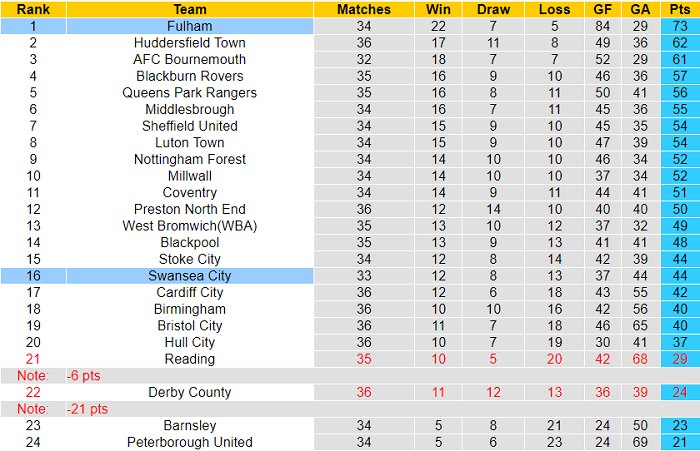Screen dimensions: 700x451
Task: Click the Matches column header
Action: pyautogui.click(x=364, y=9)
